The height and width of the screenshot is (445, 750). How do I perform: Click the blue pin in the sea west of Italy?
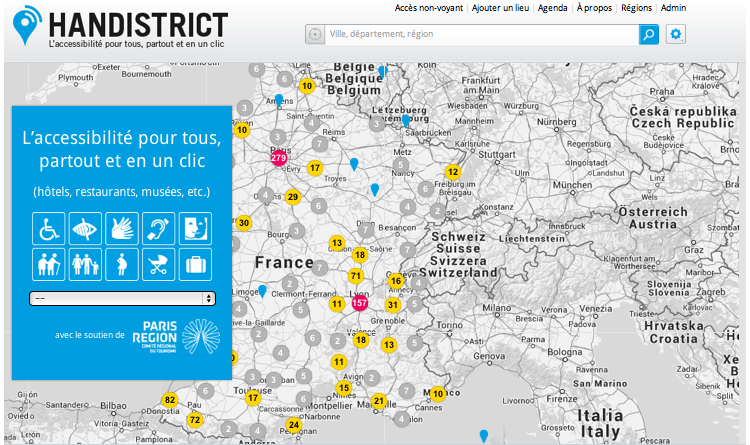click(x=484, y=436)
